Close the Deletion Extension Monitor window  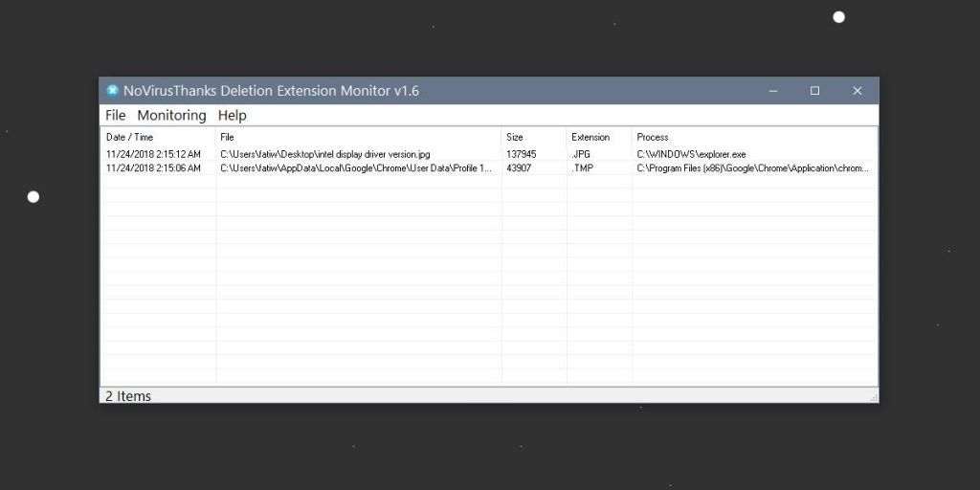tap(857, 91)
